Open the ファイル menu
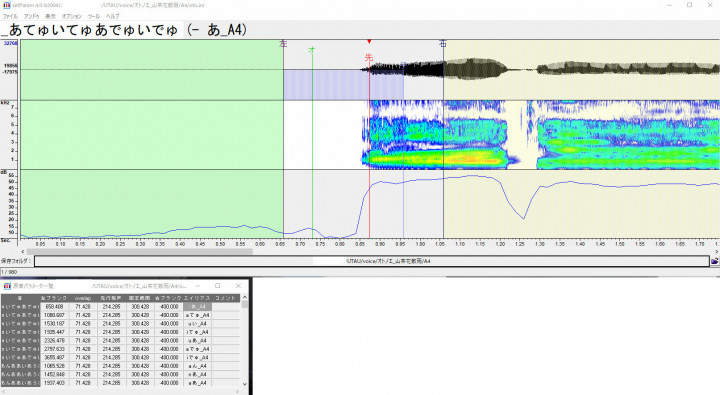This screenshot has width=720, height=395. coord(10,16)
